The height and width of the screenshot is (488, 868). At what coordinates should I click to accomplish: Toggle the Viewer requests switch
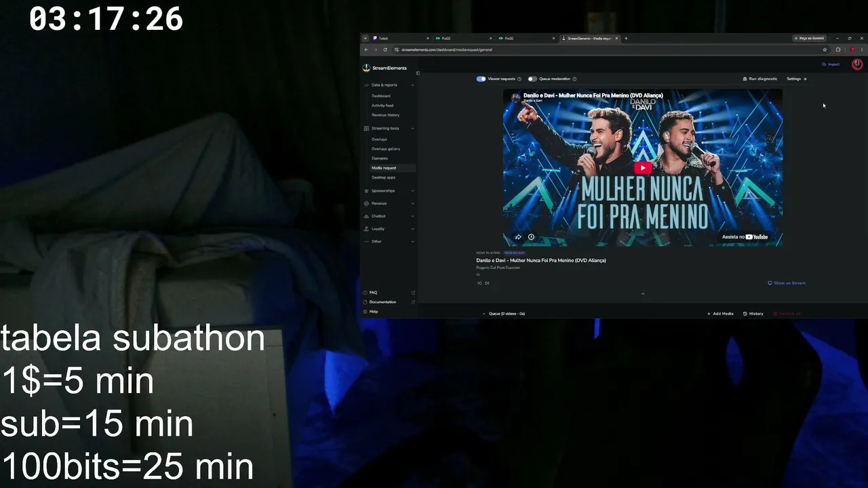tap(481, 79)
